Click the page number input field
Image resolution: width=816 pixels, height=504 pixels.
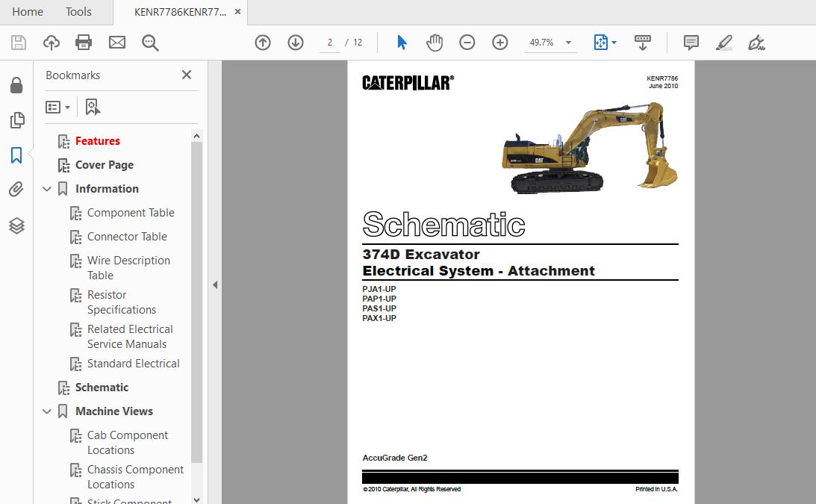coord(330,43)
